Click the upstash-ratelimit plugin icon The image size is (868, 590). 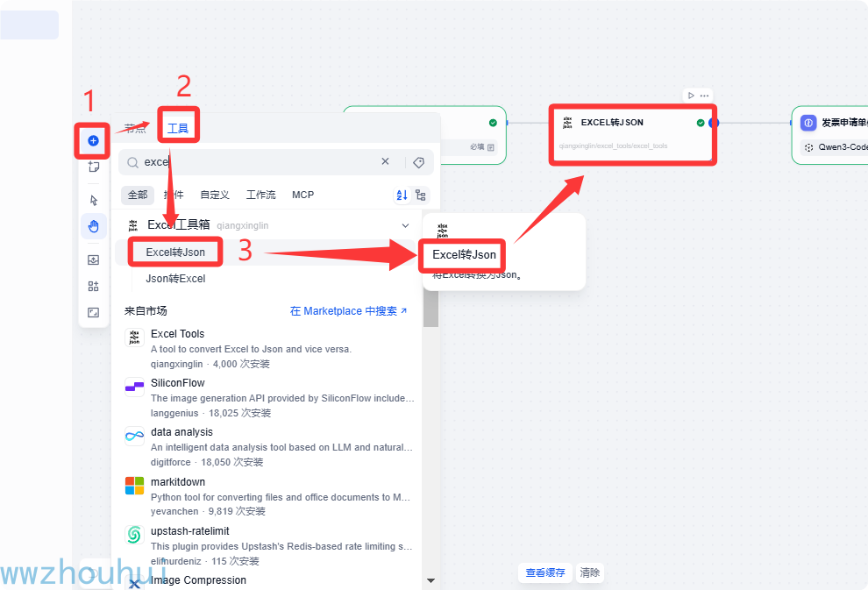[134, 535]
